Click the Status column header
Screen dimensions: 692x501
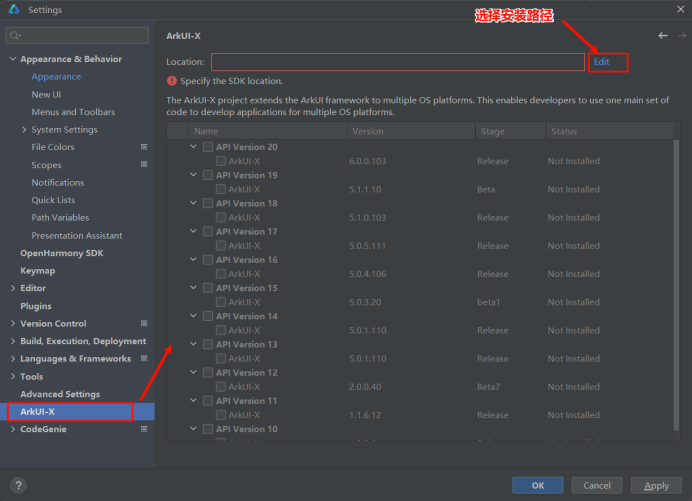[609, 131]
